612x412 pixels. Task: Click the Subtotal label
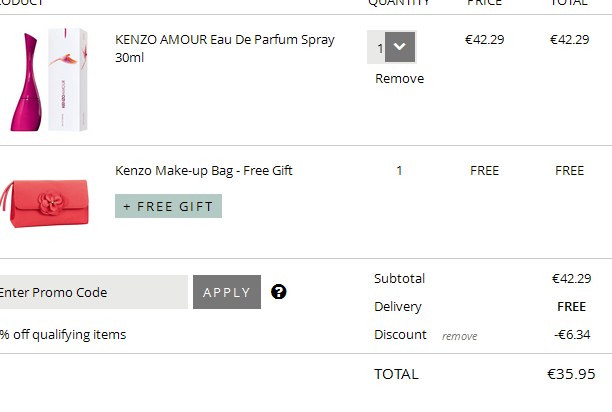point(399,279)
